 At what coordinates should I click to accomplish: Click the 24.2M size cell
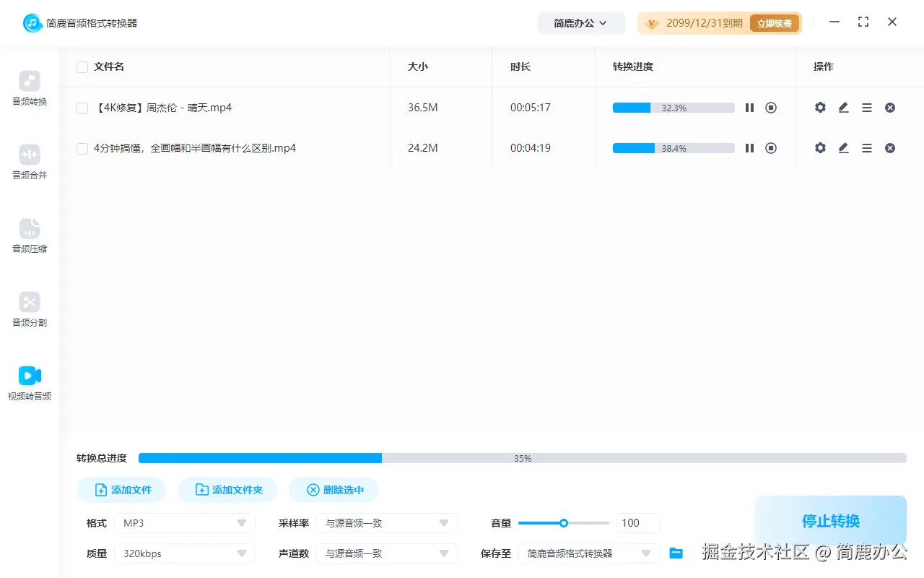pos(423,148)
